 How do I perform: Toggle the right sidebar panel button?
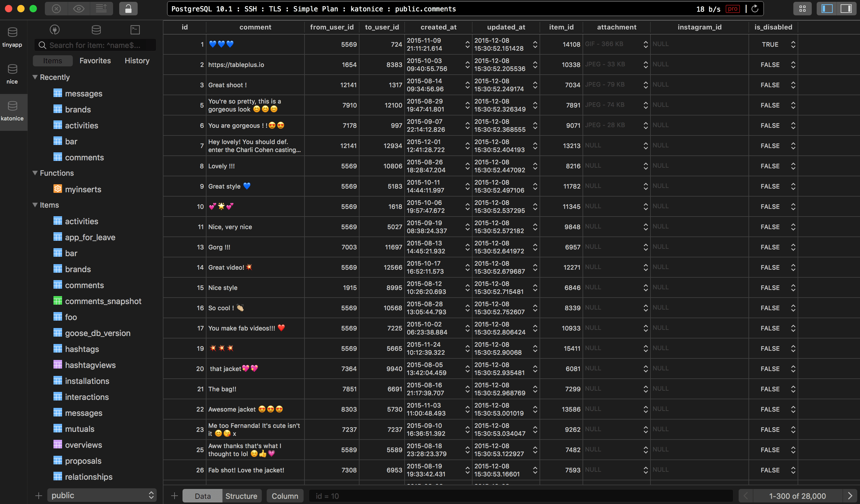[x=846, y=9]
